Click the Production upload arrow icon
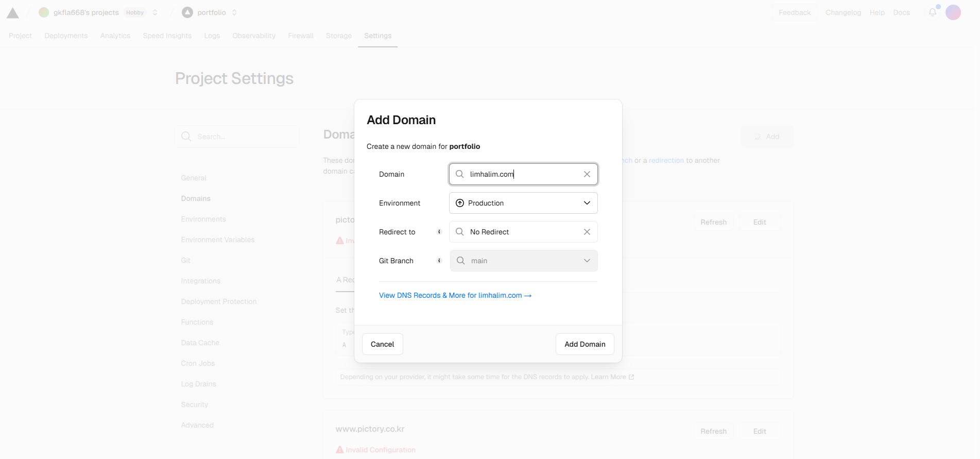 (460, 203)
